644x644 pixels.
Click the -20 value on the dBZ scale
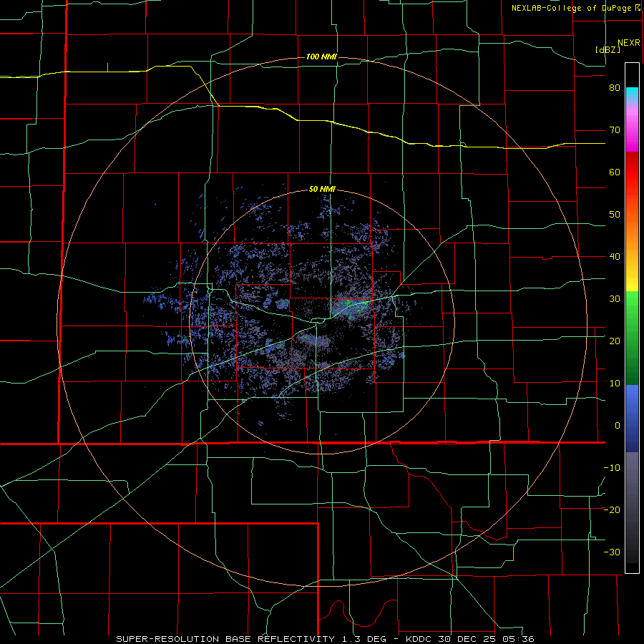coord(612,509)
